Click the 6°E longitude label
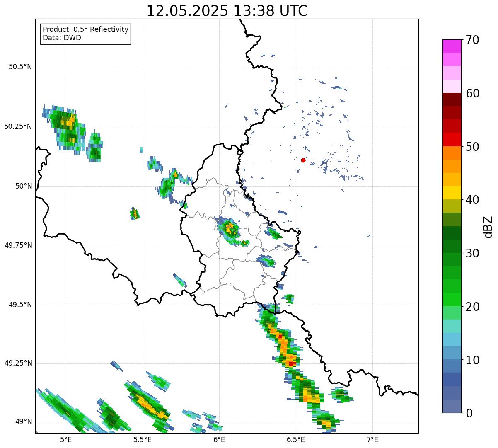Viewport: 498px width, 448px height. coord(220,439)
